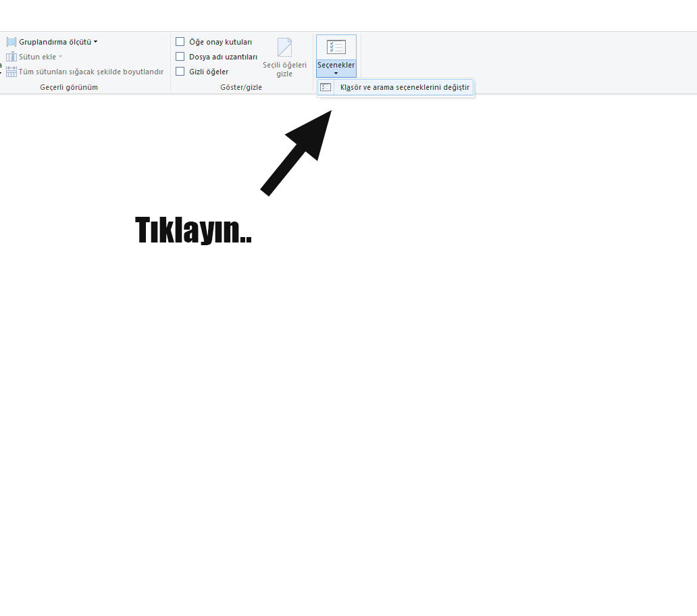Click the Gruplandırma ölçütü text label
The width and height of the screenshot is (697, 616).
tap(55, 42)
